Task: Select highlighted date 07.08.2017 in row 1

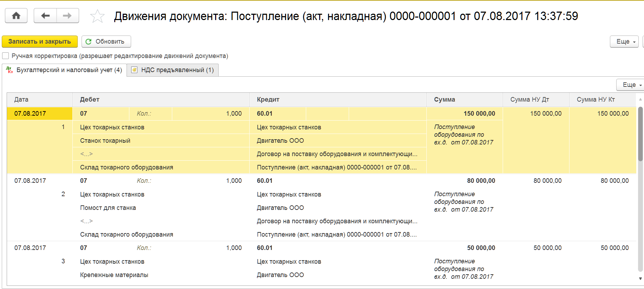Action: click(x=40, y=114)
